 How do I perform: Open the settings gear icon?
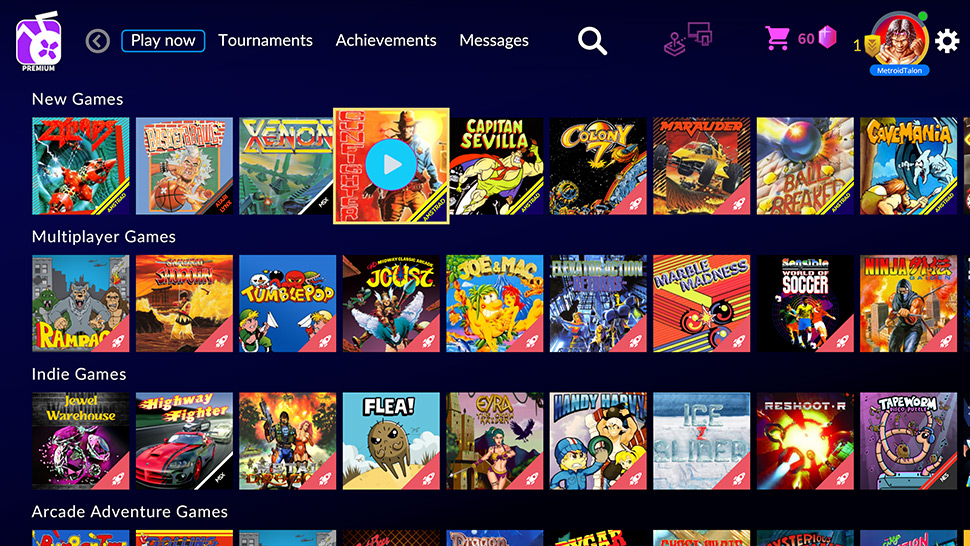946,41
